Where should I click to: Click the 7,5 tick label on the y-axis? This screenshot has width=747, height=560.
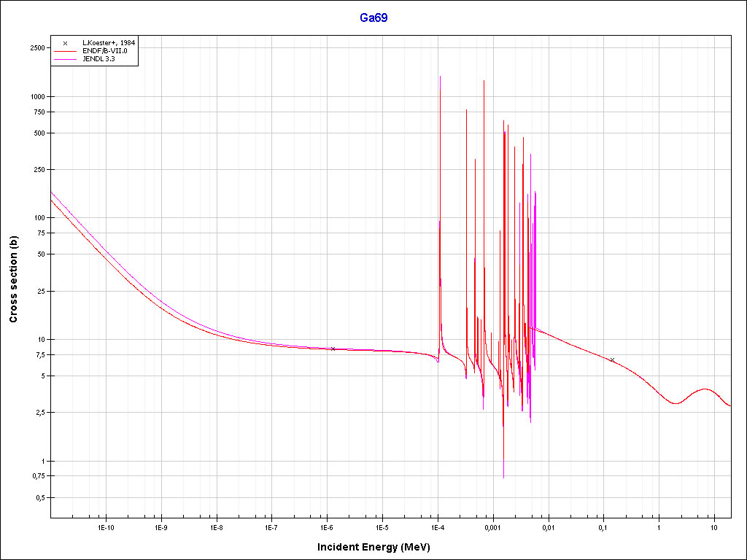39,355
